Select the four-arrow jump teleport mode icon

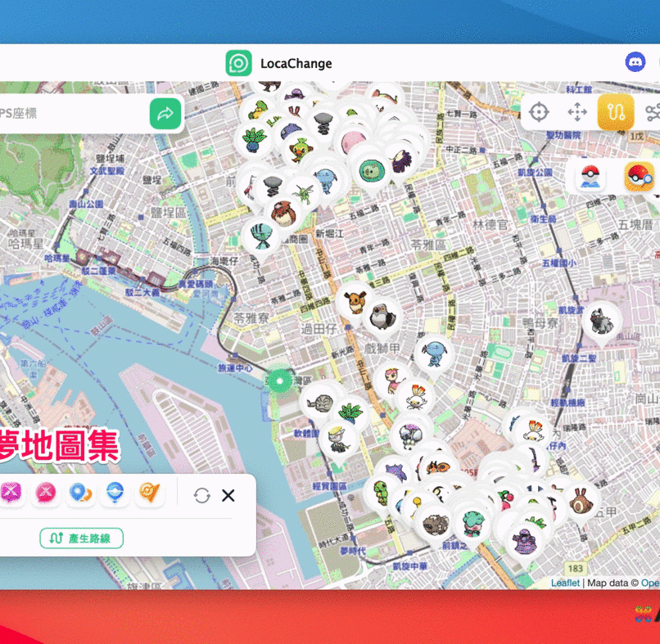(577, 113)
